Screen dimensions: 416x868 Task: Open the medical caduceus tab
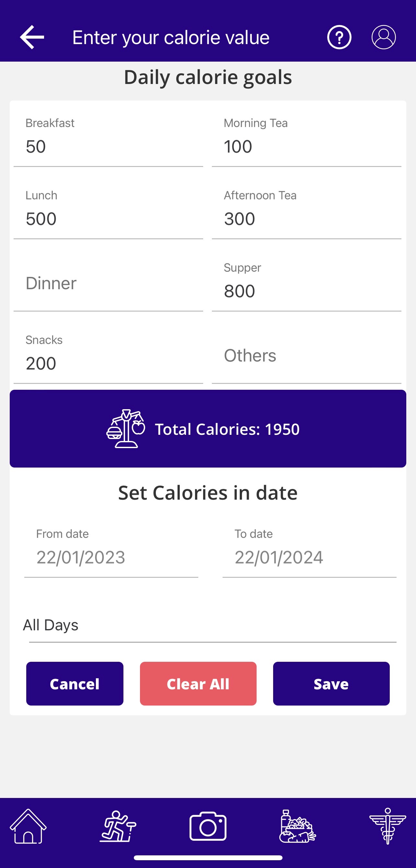[x=387, y=826]
